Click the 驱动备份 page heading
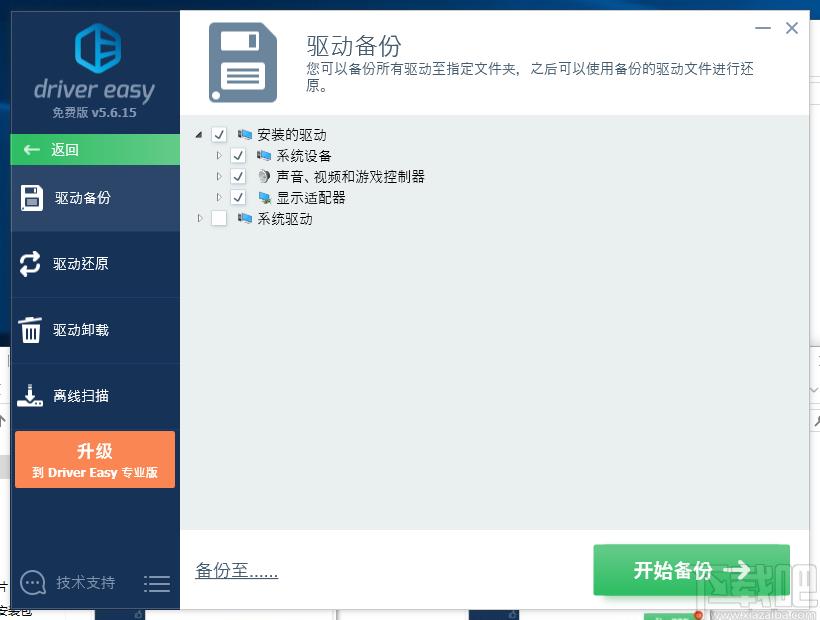This screenshot has height=620, width=820. pos(354,46)
